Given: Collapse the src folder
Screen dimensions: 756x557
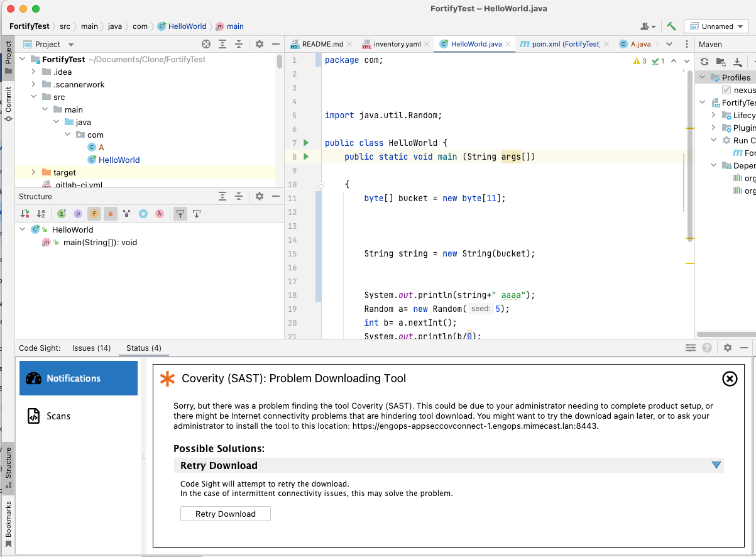Looking at the screenshot, I should [33, 97].
